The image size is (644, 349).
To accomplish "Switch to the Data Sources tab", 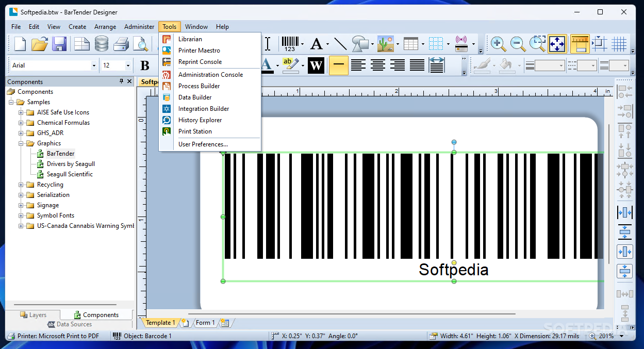I will point(70,324).
